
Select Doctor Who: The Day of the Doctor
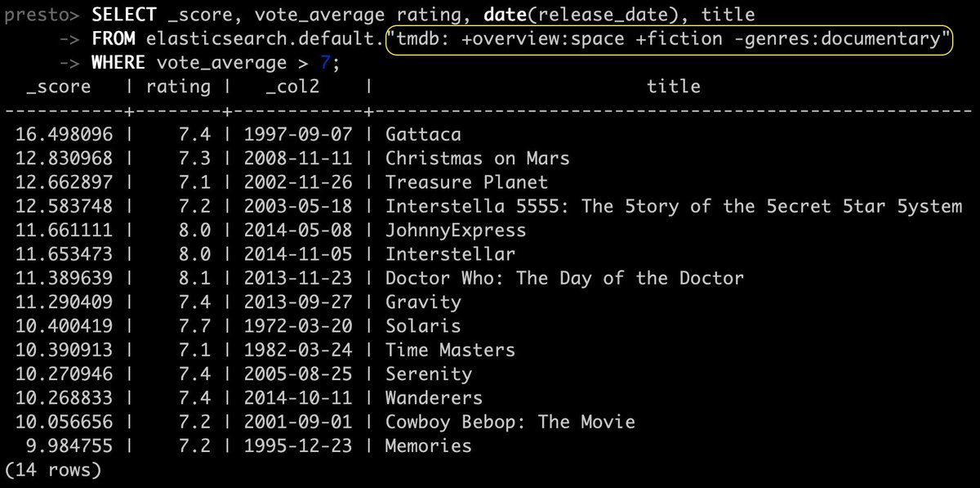(564, 278)
